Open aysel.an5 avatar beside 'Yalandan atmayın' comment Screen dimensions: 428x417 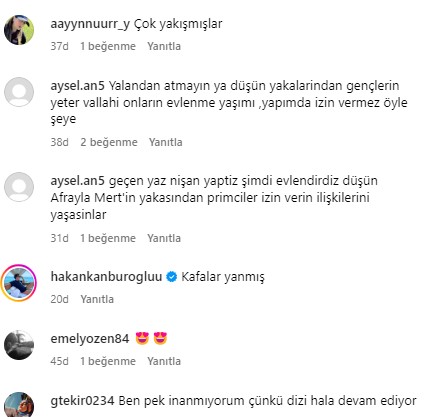click(19, 92)
